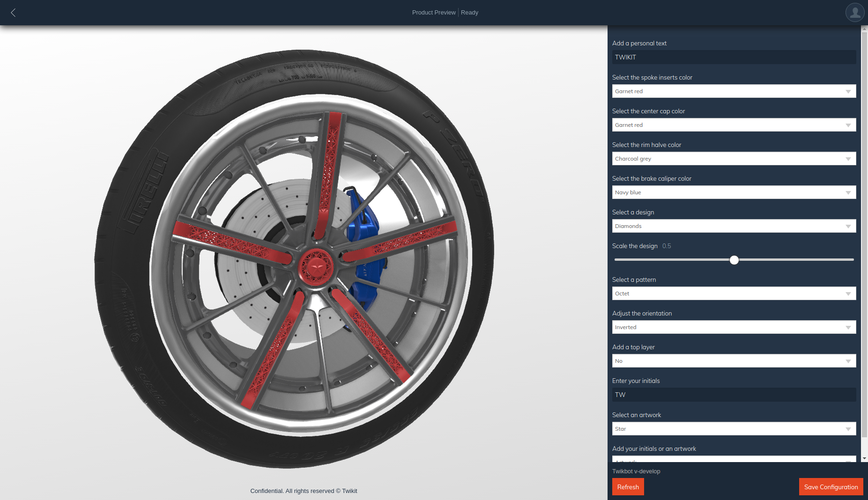Open the user profile avatar menu
868x500 pixels.
pos(854,12)
